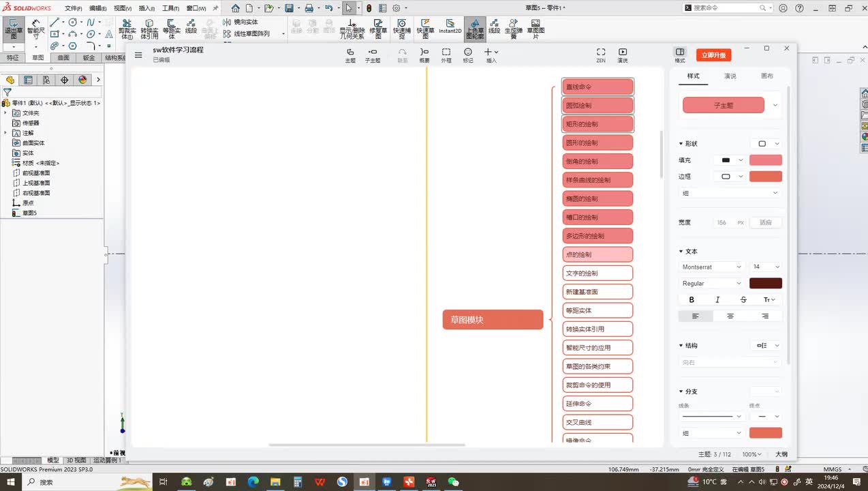Open the SolidWorks Insert (插入) menu

146,8
